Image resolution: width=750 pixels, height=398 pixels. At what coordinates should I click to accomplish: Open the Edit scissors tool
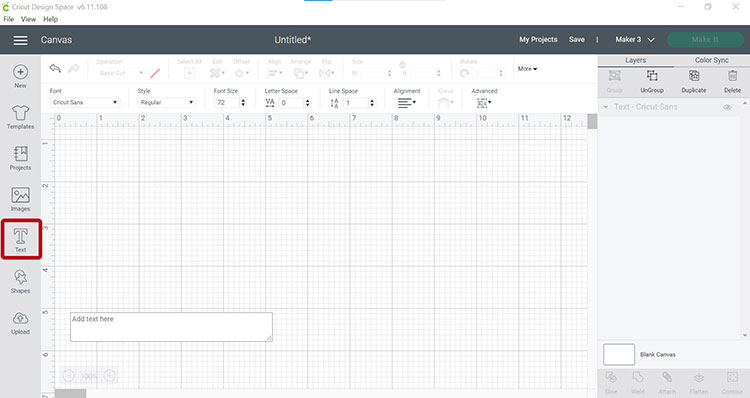(x=217, y=73)
